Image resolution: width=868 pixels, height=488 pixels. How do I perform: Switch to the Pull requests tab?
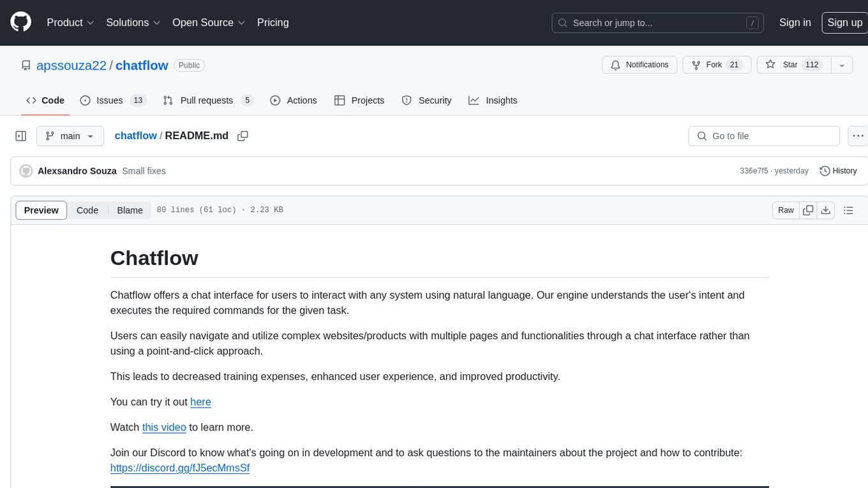[x=208, y=100]
